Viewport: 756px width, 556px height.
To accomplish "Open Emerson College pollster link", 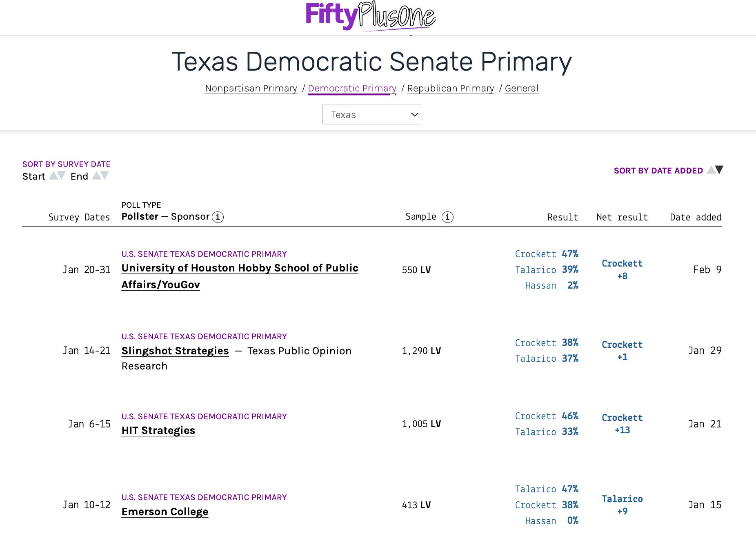I will point(165,512).
